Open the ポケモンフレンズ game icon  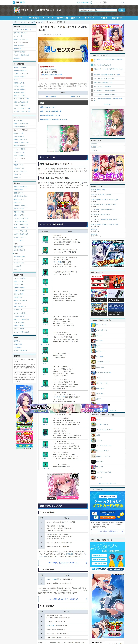(93, 325)
